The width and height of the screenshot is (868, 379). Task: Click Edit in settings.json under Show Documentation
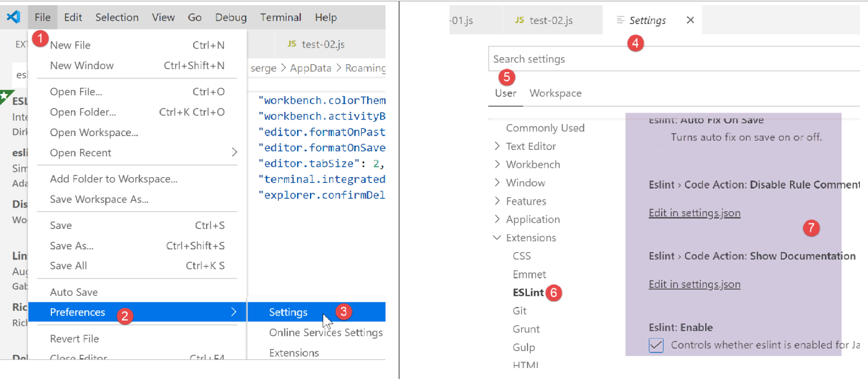point(694,284)
